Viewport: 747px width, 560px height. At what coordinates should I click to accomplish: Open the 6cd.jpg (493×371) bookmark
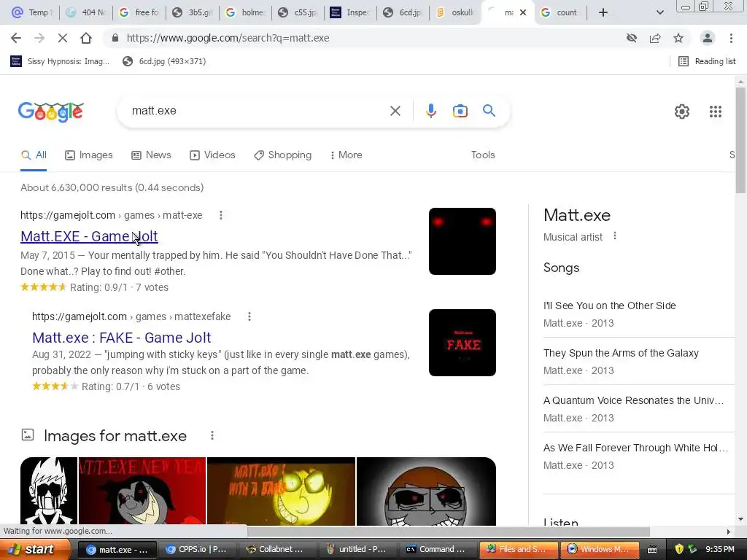164,61
